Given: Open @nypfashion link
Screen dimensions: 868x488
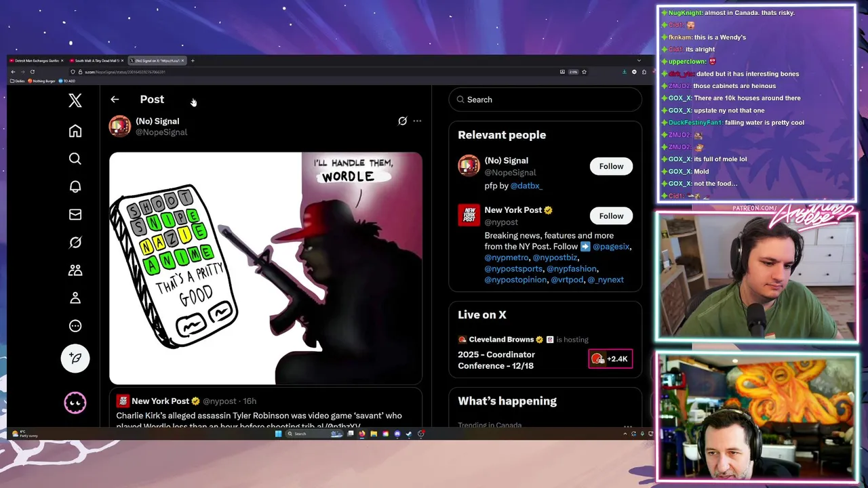Looking at the screenshot, I should coord(572,268).
